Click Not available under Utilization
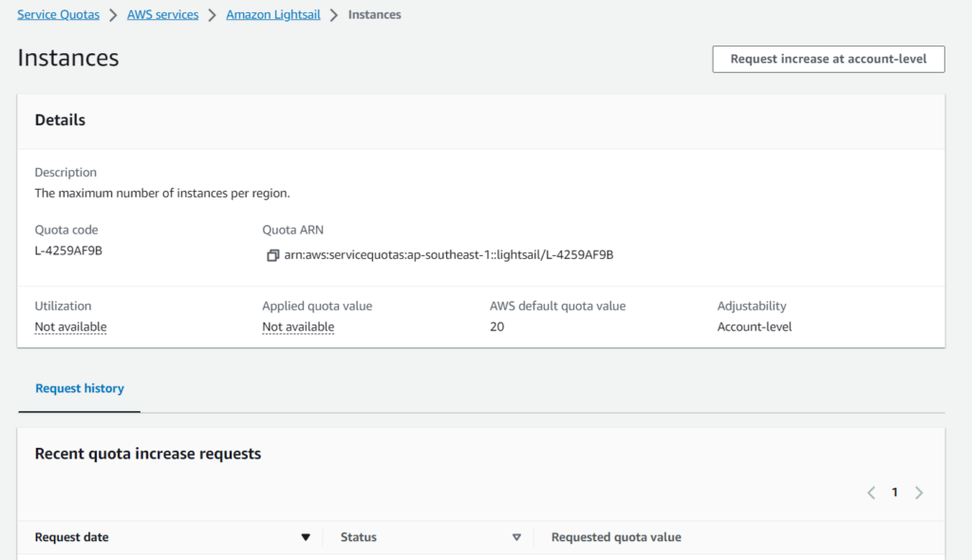The height and width of the screenshot is (560, 972). pos(70,327)
